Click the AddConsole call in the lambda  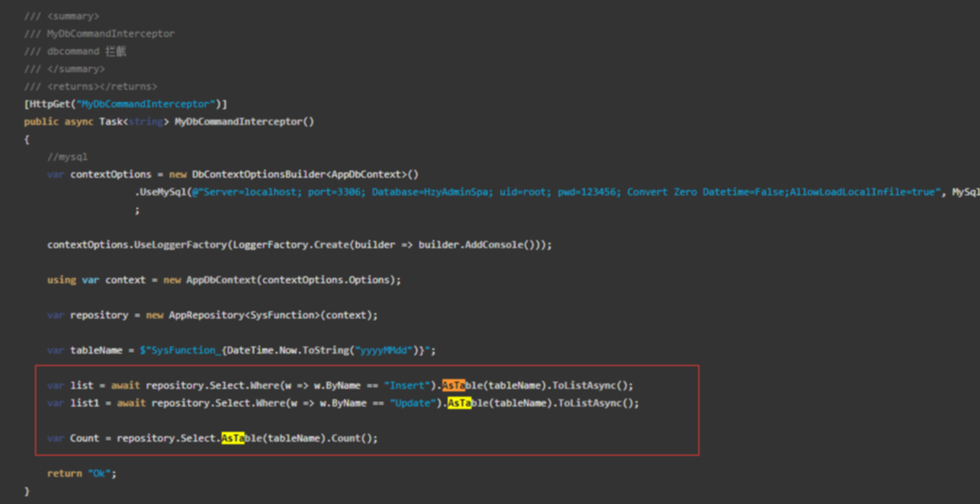tap(510, 245)
